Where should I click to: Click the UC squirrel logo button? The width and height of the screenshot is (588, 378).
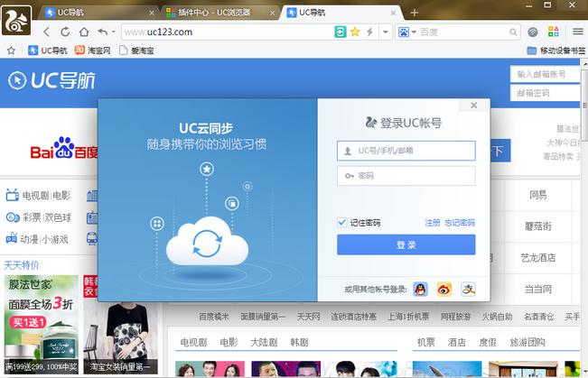pyautogui.click(x=16, y=21)
